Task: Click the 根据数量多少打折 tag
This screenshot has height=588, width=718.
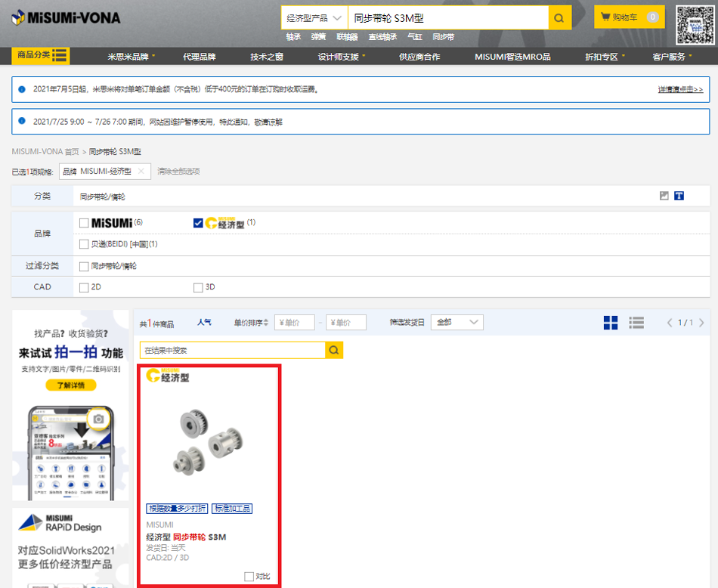Action: (x=177, y=509)
